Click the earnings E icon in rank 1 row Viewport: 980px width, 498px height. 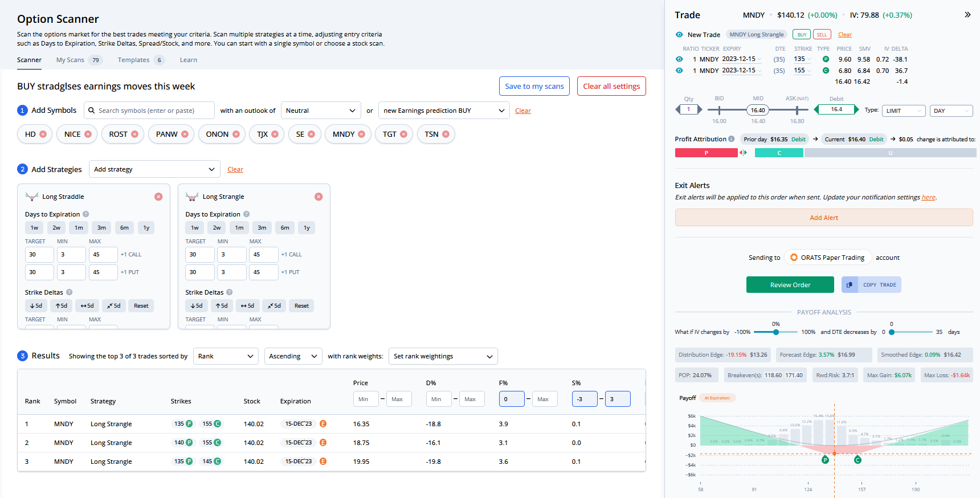point(323,424)
